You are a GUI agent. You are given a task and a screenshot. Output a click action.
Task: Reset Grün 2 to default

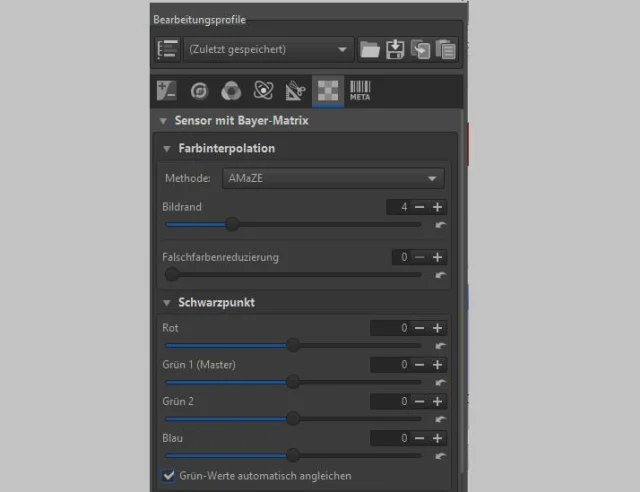440,419
